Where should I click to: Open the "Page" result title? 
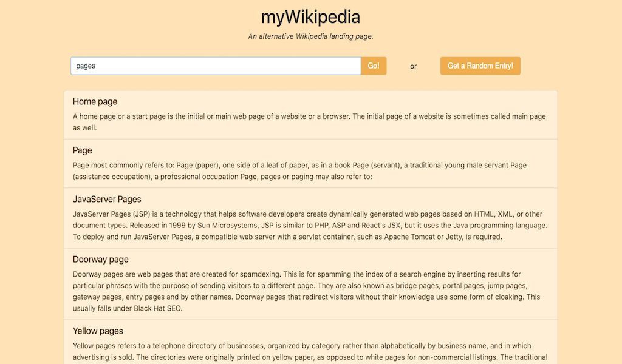[83, 150]
